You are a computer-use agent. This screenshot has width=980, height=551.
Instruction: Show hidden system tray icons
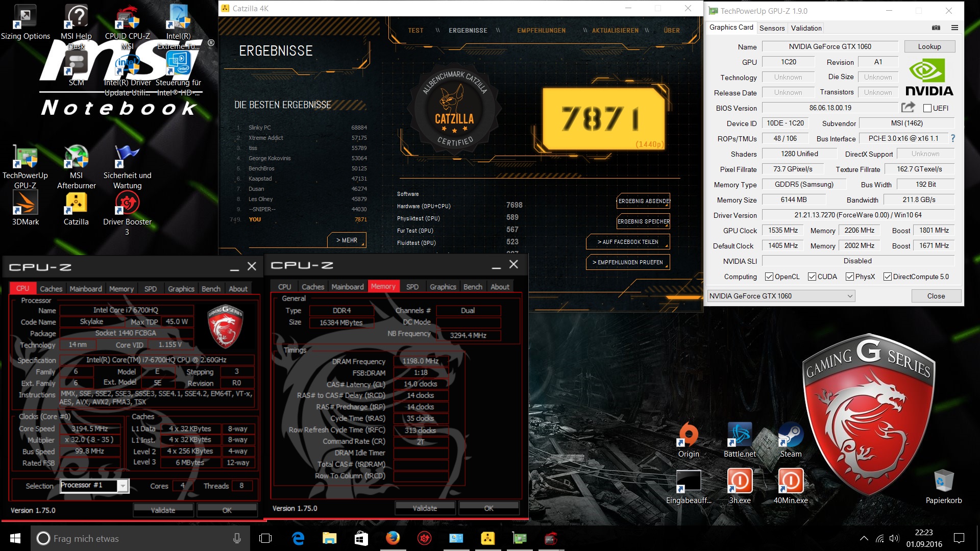[864, 538]
